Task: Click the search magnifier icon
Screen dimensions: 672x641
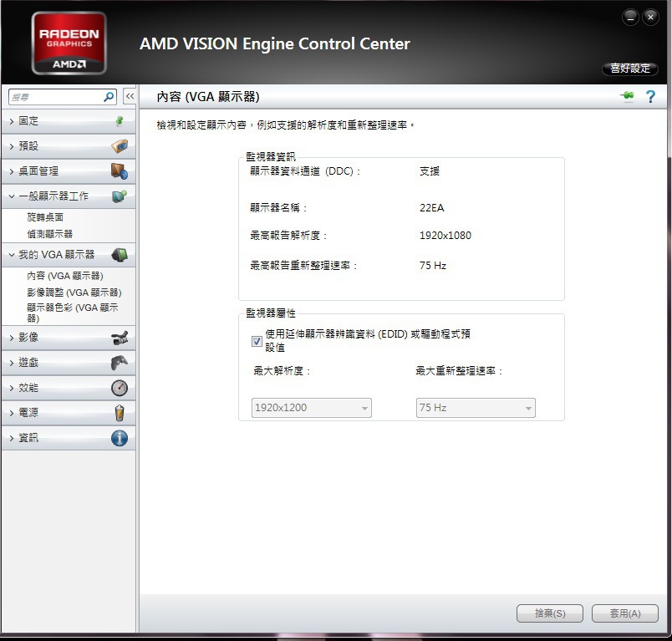Action: (x=109, y=97)
